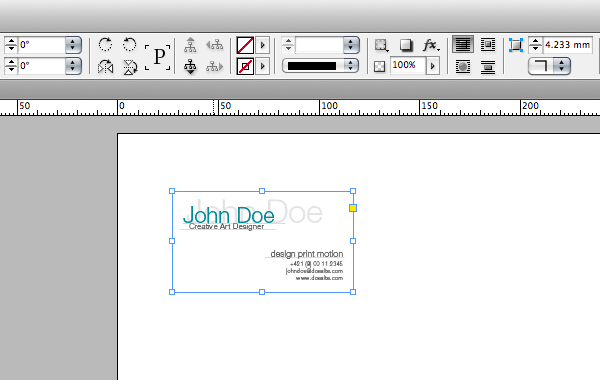Rotate selection 90° counter-clockwise
This screenshot has height=380, width=600.
click(129, 45)
